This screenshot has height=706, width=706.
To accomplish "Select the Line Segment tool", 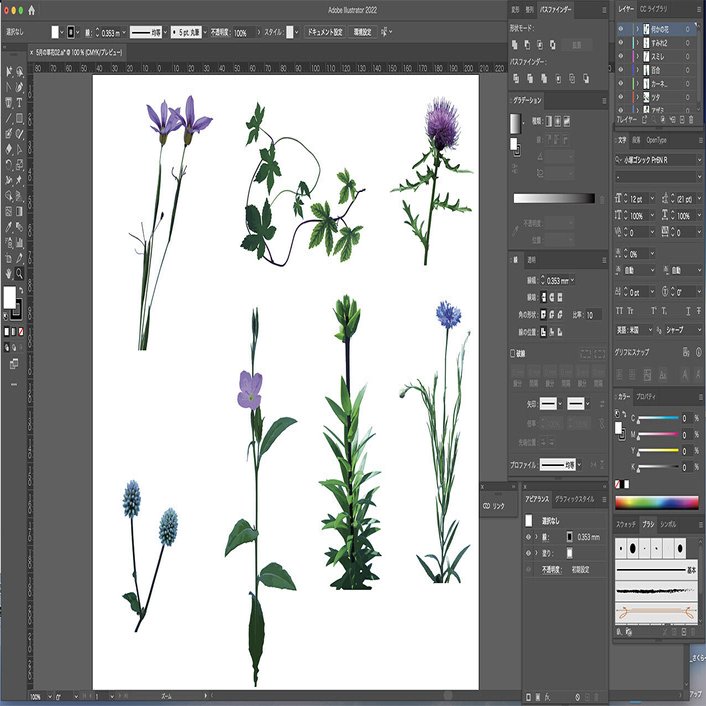I will tap(9, 118).
